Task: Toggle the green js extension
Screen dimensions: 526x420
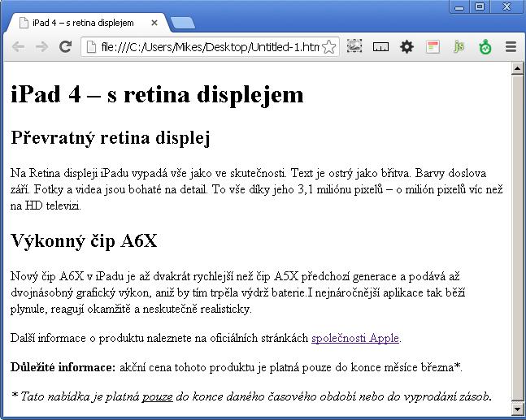Action: coord(459,46)
